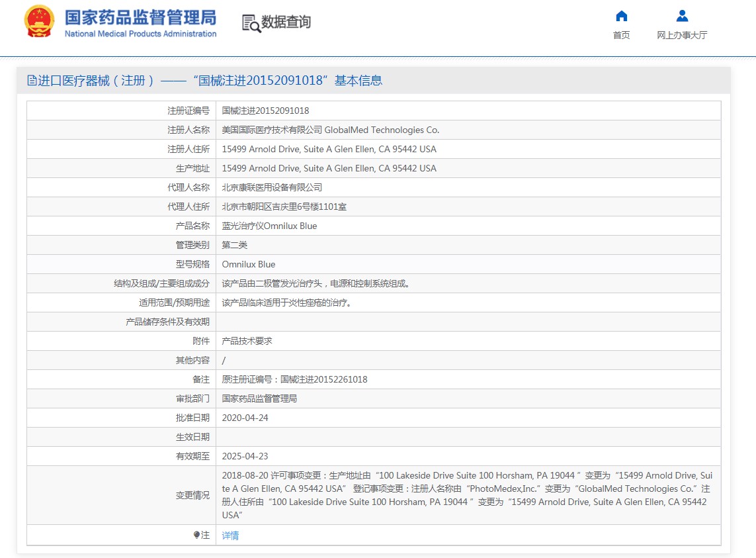Click the 附件 row label
Viewport: 756px width, 558px height.
coord(201,342)
